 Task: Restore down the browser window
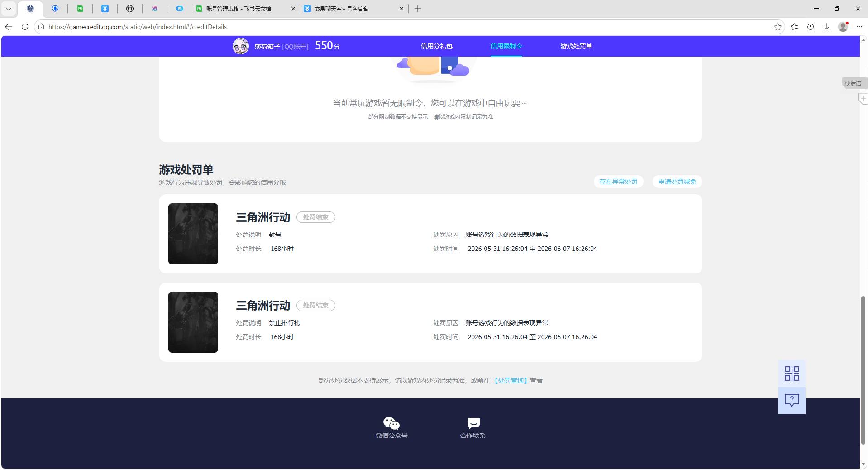(837, 9)
